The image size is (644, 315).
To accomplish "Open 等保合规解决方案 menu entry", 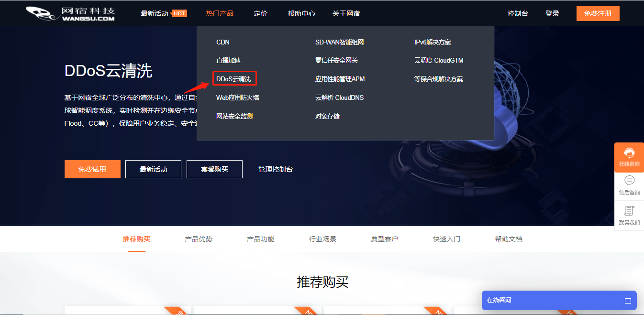I will pos(438,79).
